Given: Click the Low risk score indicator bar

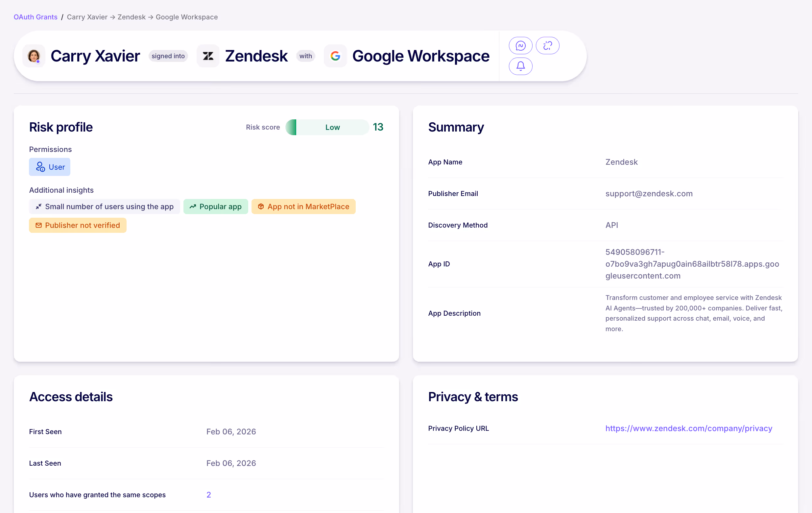Looking at the screenshot, I should coord(328,127).
